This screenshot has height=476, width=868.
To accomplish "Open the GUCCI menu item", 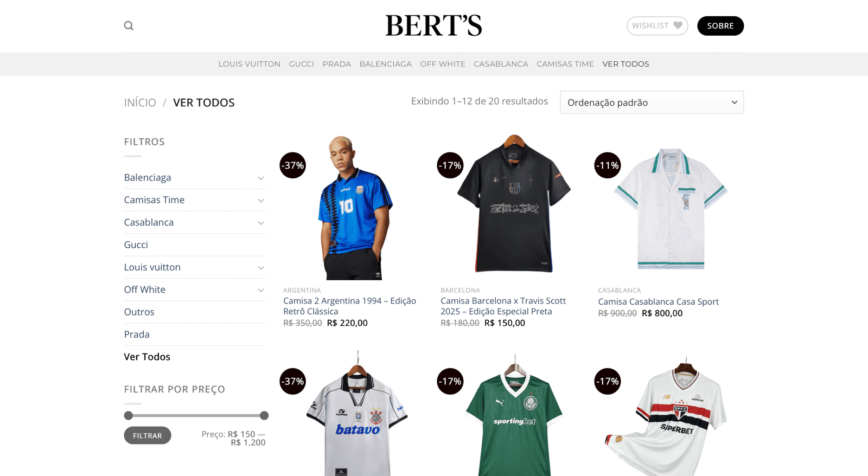I will click(x=302, y=64).
